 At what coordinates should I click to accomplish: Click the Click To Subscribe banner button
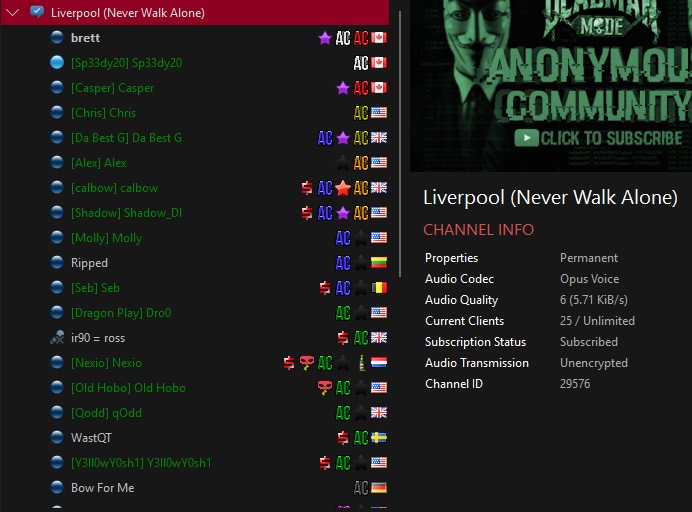click(598, 138)
